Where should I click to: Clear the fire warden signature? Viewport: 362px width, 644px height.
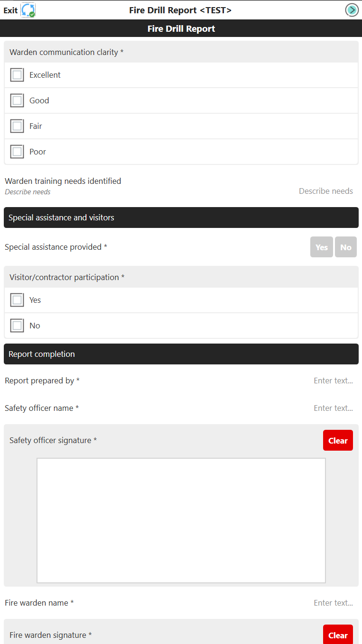coord(338,635)
